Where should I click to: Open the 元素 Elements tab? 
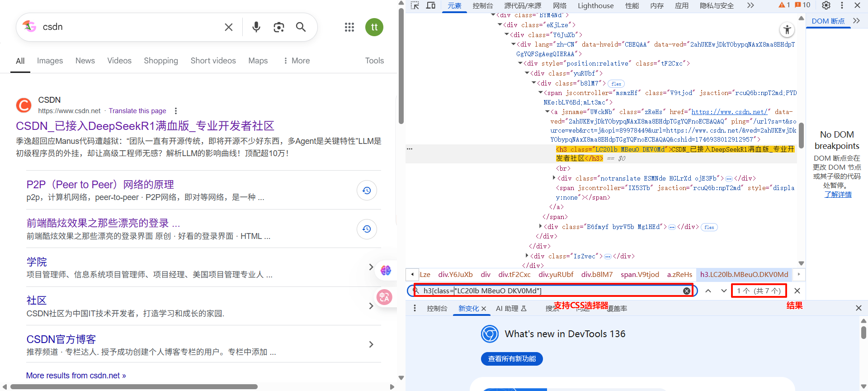click(x=454, y=5)
